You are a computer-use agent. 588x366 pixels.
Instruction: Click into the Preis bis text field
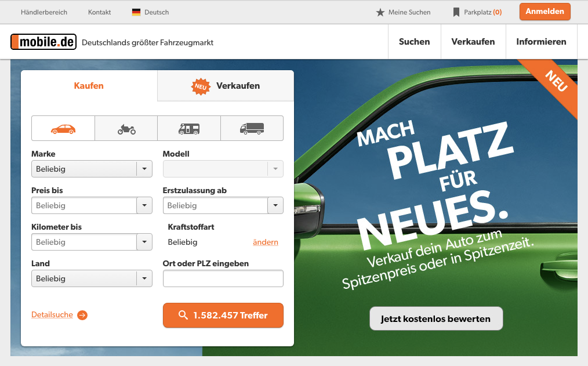[x=84, y=205]
